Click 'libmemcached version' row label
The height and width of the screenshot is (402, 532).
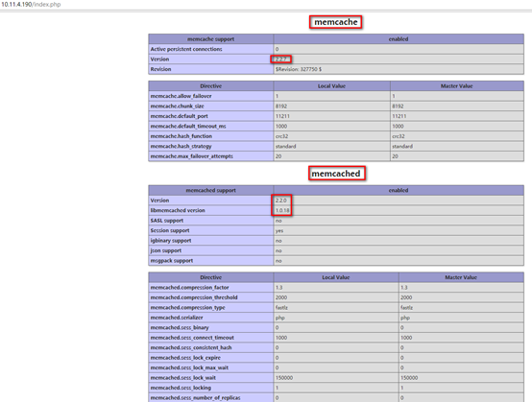point(178,210)
